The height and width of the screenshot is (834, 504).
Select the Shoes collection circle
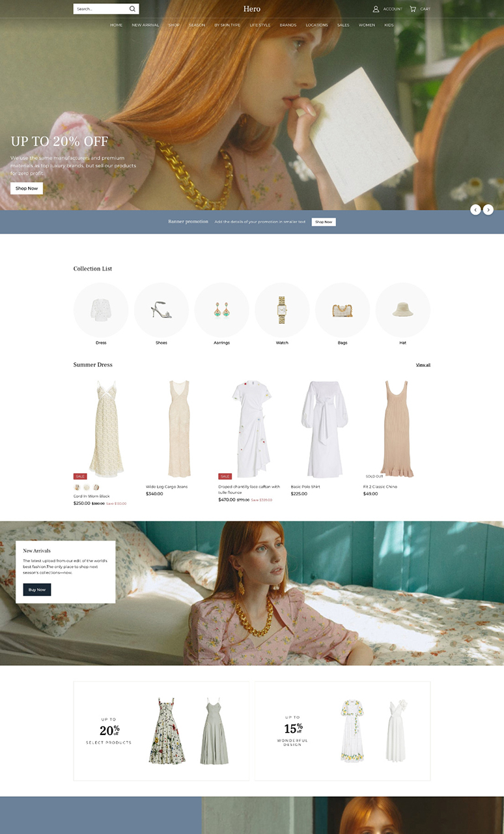click(161, 310)
